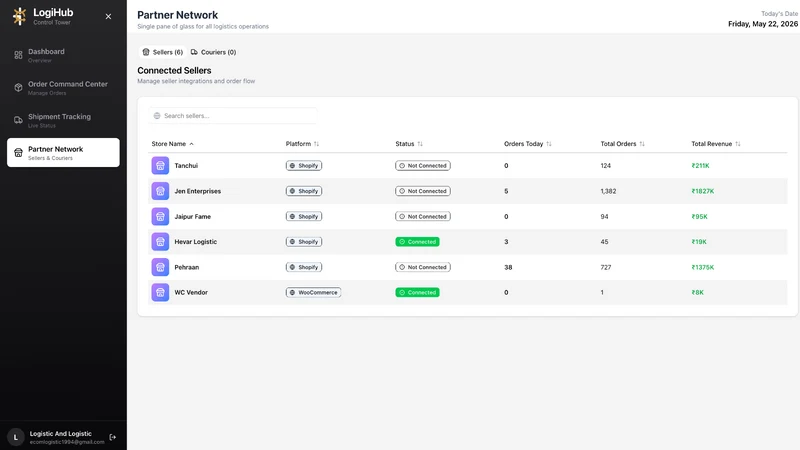Click the Tanchui store avatar icon
The image size is (800, 450).
[x=160, y=166]
